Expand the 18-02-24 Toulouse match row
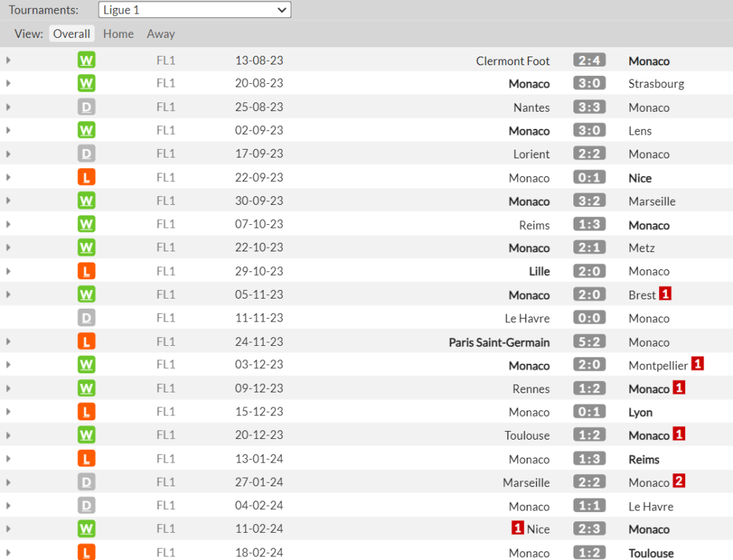The width and height of the screenshot is (733, 560). [x=9, y=553]
